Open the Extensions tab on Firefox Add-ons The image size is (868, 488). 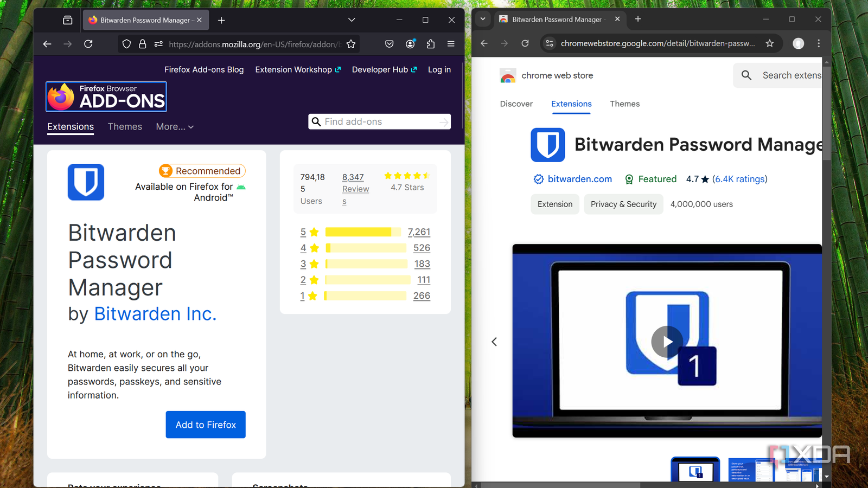click(x=71, y=127)
